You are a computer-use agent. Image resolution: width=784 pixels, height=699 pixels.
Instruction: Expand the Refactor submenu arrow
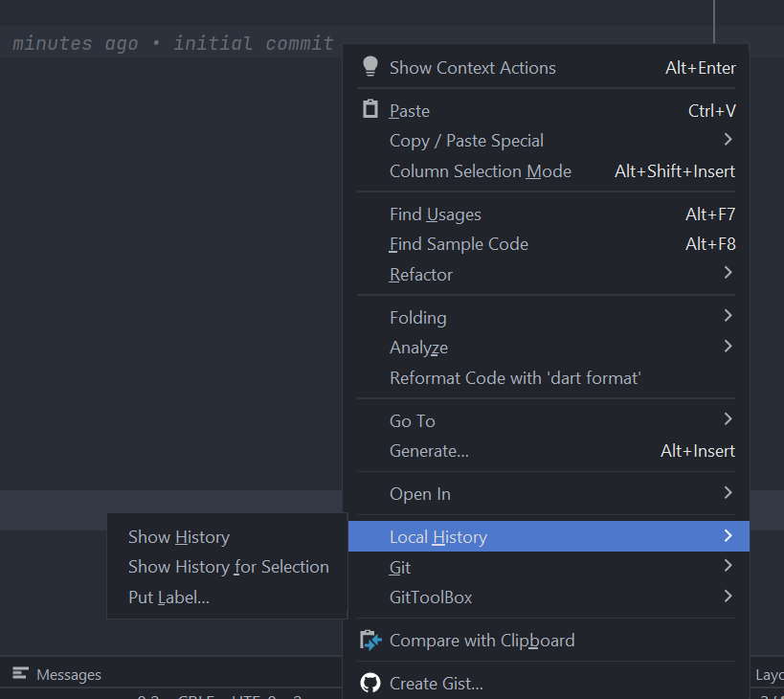[x=728, y=274]
